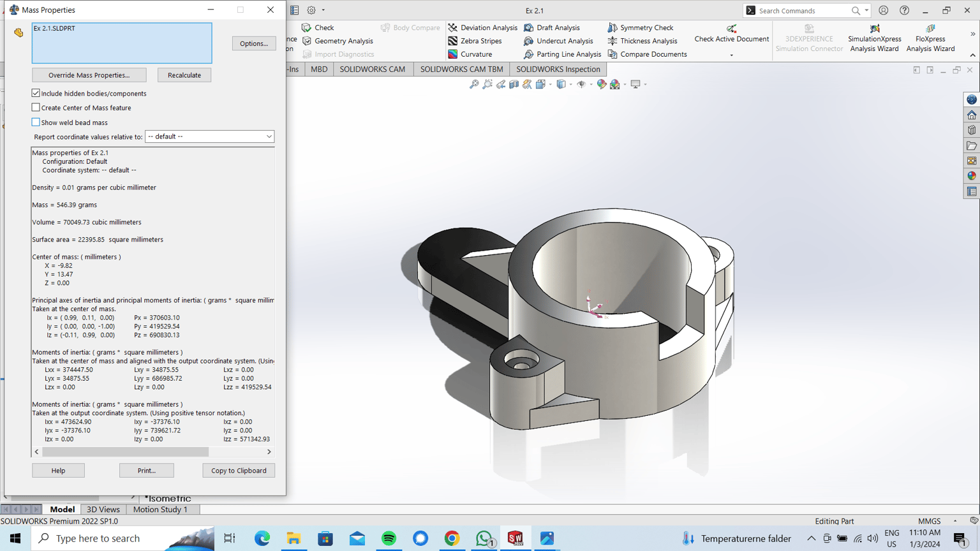Click Zoom to Area magnifier icon
This screenshot has height=551, width=980.
pos(487,84)
